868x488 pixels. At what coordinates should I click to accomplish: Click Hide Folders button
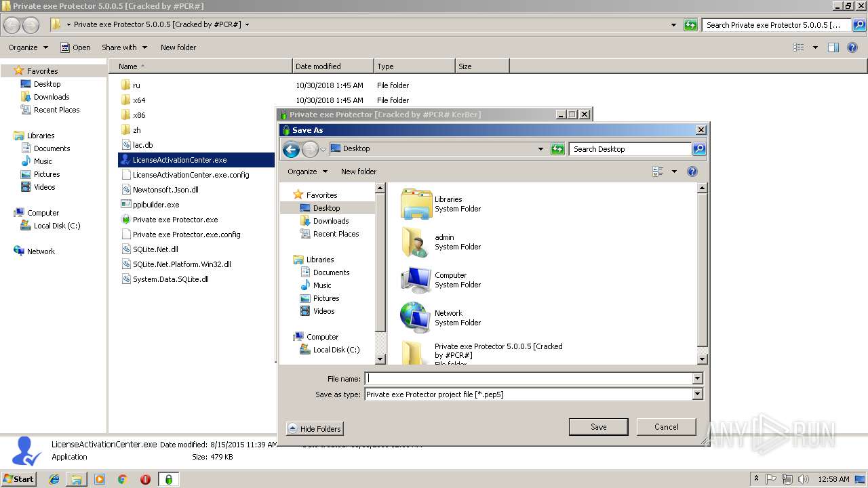click(x=315, y=429)
